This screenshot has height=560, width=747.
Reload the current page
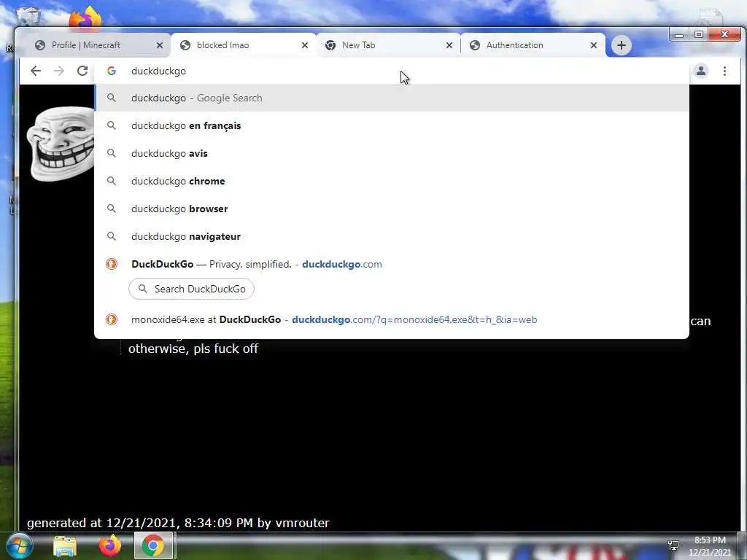point(82,71)
